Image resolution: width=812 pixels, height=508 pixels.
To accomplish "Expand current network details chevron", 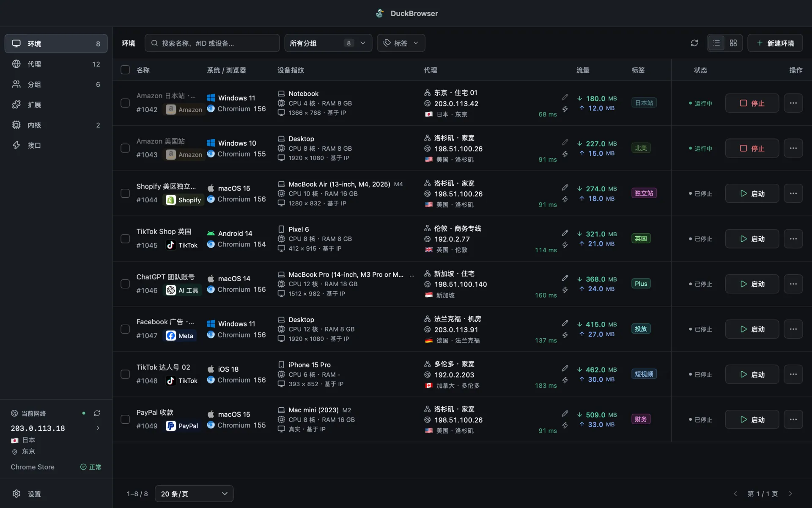I will point(98,428).
